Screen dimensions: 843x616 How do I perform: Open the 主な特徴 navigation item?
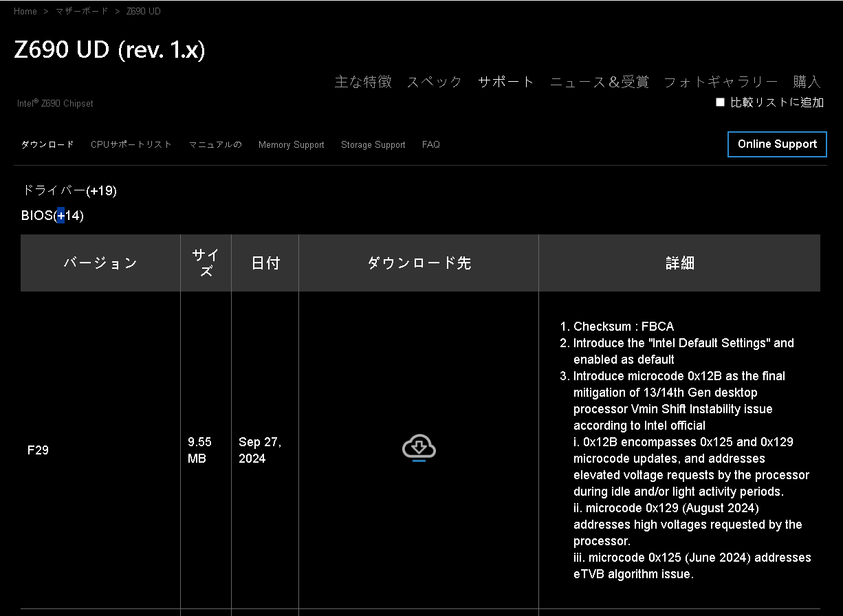click(x=363, y=81)
